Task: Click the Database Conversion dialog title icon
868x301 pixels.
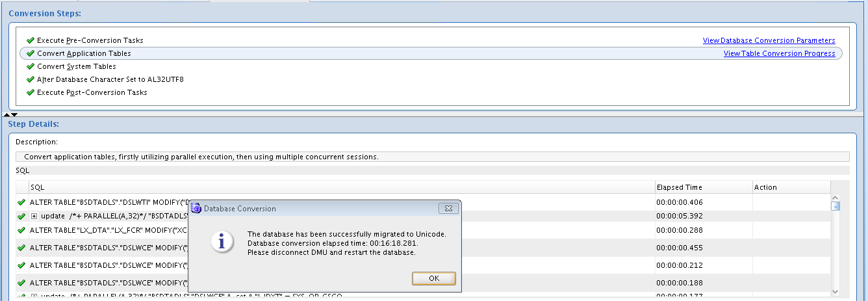Action: click(196, 209)
